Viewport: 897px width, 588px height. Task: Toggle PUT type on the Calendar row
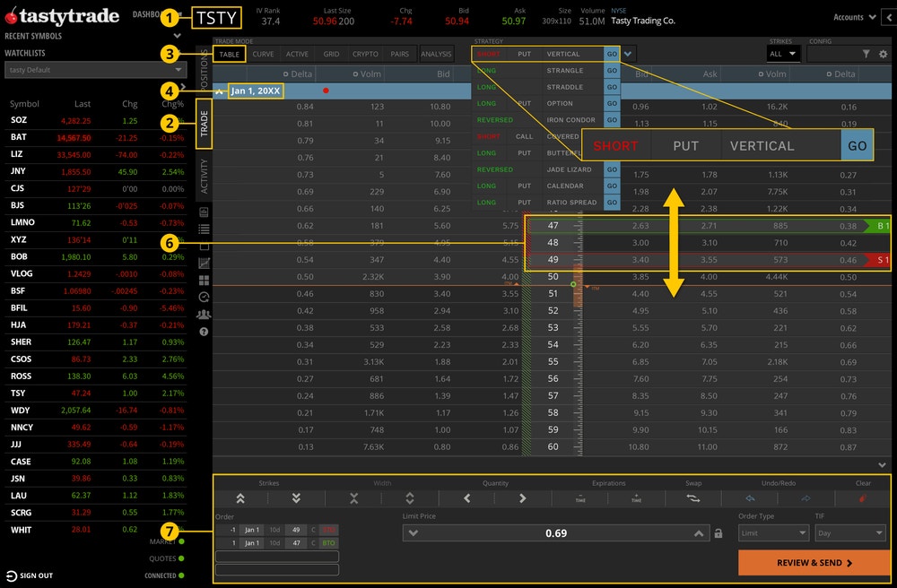tap(524, 186)
